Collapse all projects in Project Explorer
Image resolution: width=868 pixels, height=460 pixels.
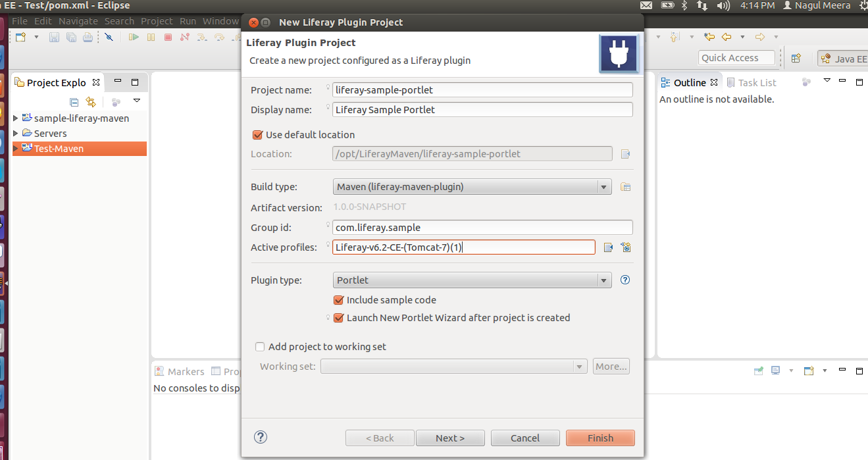tap(74, 102)
